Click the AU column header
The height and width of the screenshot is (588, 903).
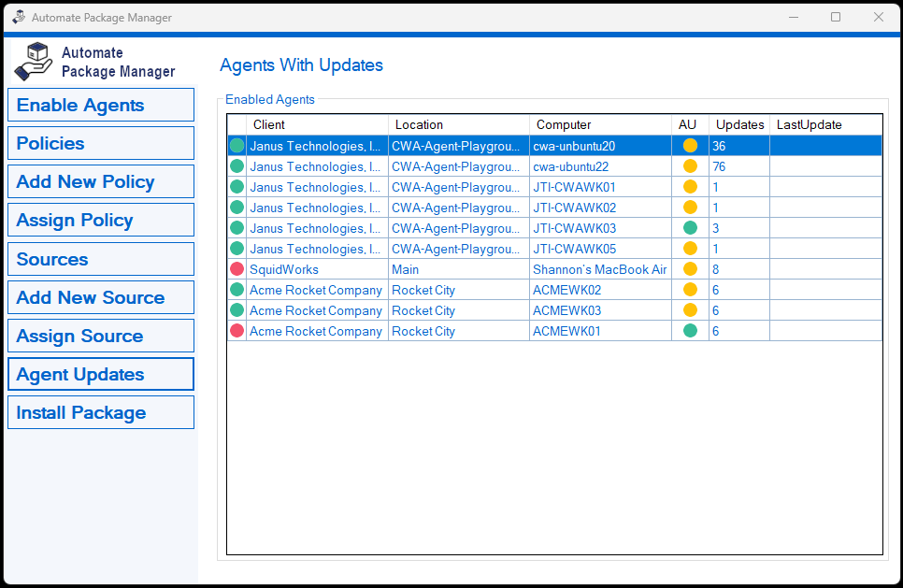tap(690, 124)
